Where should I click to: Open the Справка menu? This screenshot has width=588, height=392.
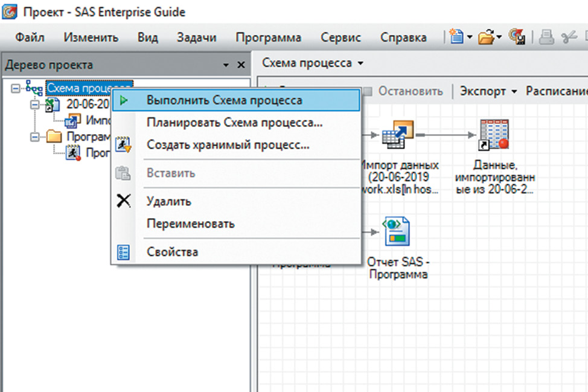(403, 37)
